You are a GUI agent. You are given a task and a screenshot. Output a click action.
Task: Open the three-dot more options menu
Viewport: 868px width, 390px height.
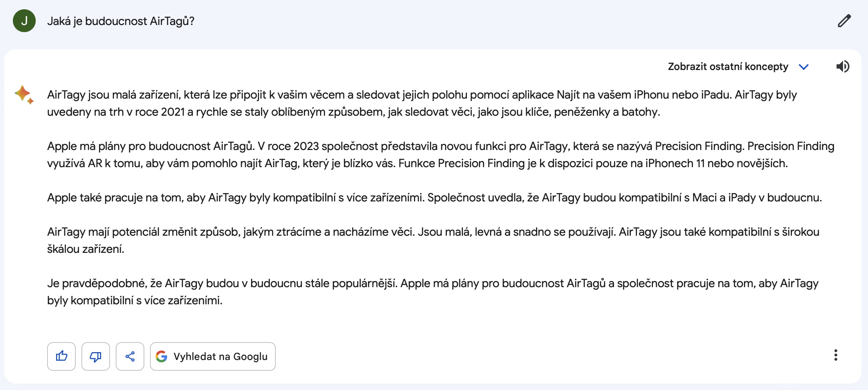(835, 355)
